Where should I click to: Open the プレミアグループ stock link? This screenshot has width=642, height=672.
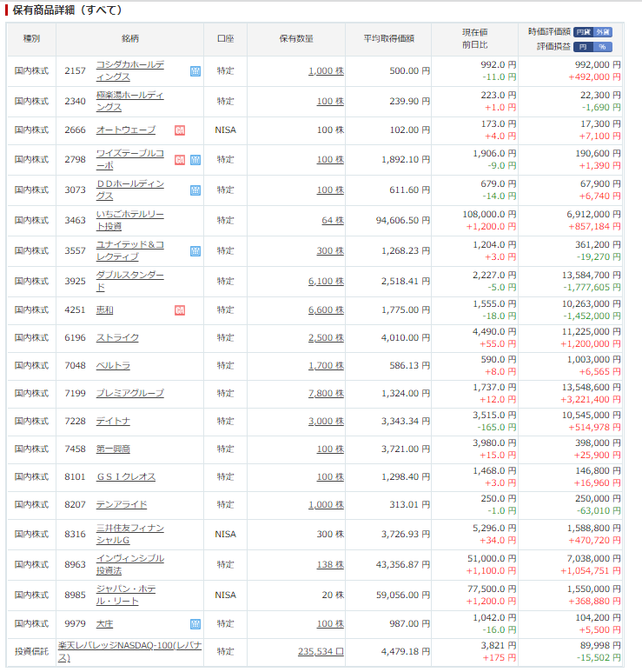click(129, 394)
